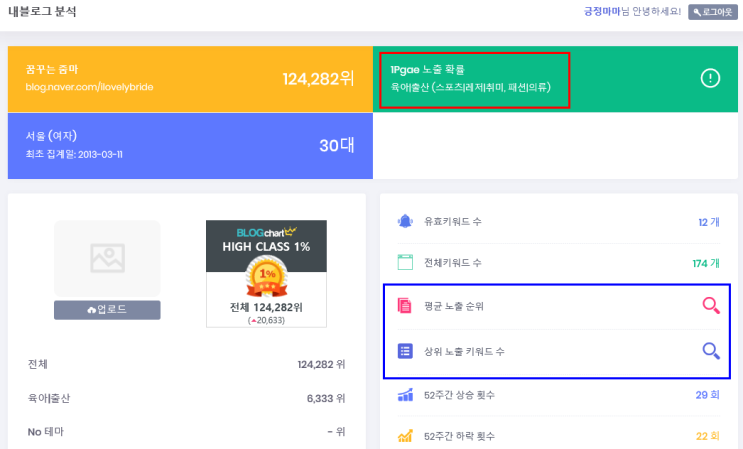Click the blue chart icon for 52주간 상승 횟수
Viewport: 743px width, 449px height.
click(405, 395)
